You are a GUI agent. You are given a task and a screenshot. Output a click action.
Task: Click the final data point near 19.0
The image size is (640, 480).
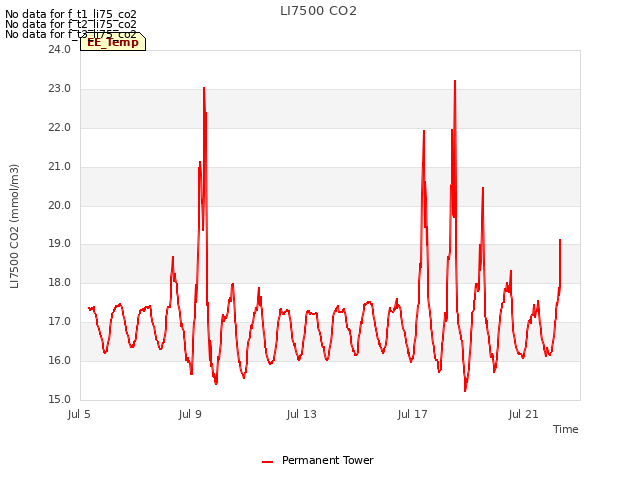(x=560, y=240)
